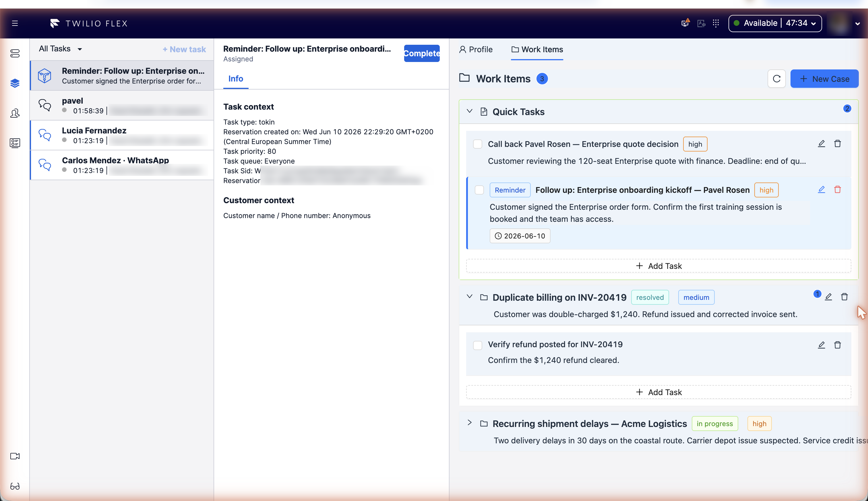This screenshot has width=868, height=501.
Task: Click the Complete button
Action: 422,53
